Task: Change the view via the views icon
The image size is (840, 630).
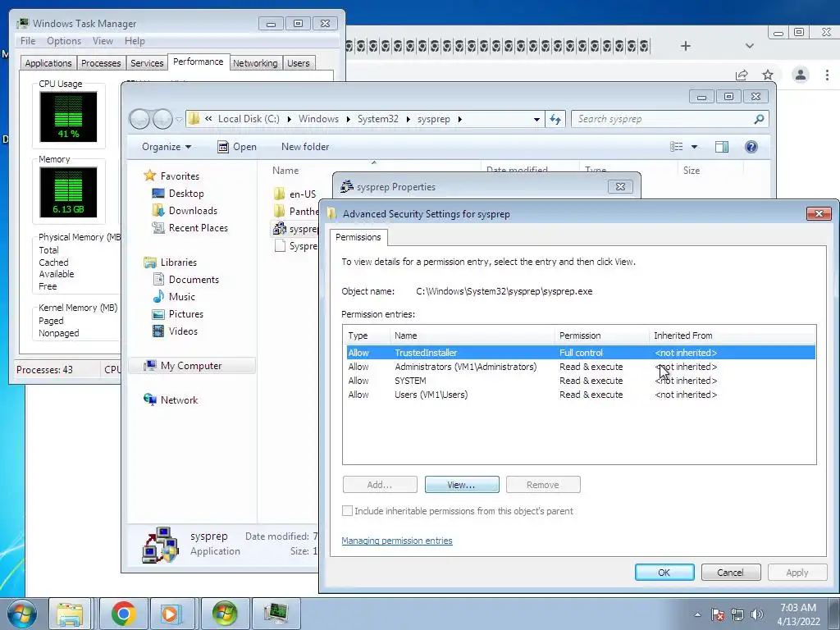Action: coord(677,147)
